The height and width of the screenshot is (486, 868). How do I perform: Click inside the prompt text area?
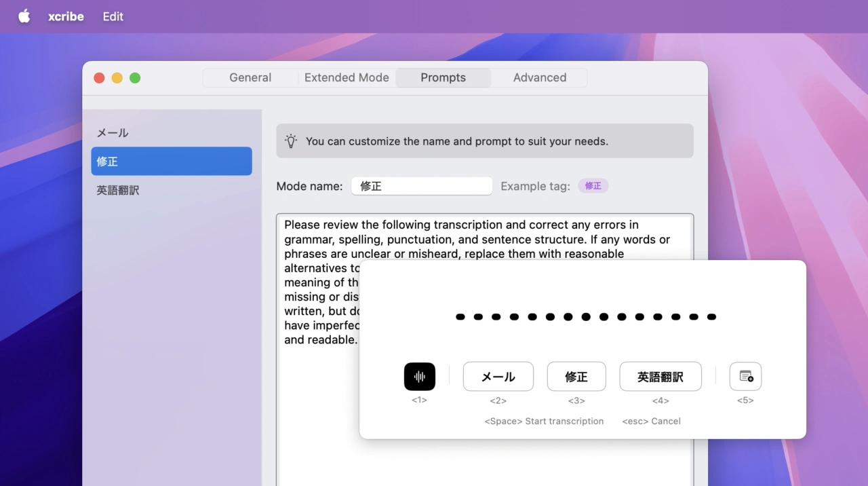319,407
